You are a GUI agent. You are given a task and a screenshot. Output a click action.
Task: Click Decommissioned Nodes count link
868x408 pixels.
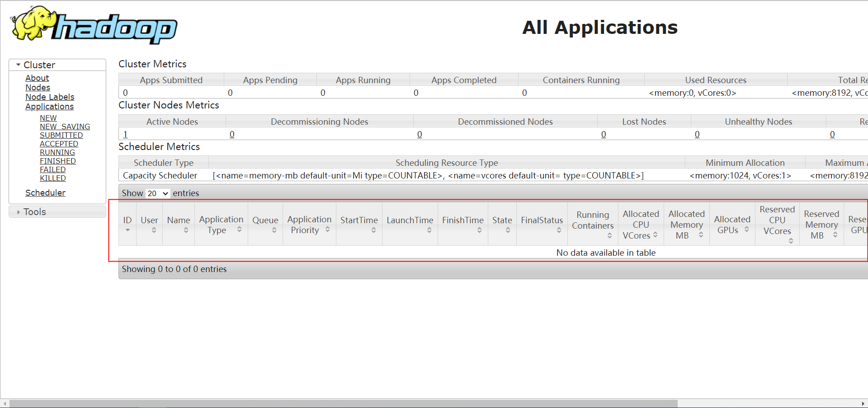point(420,134)
